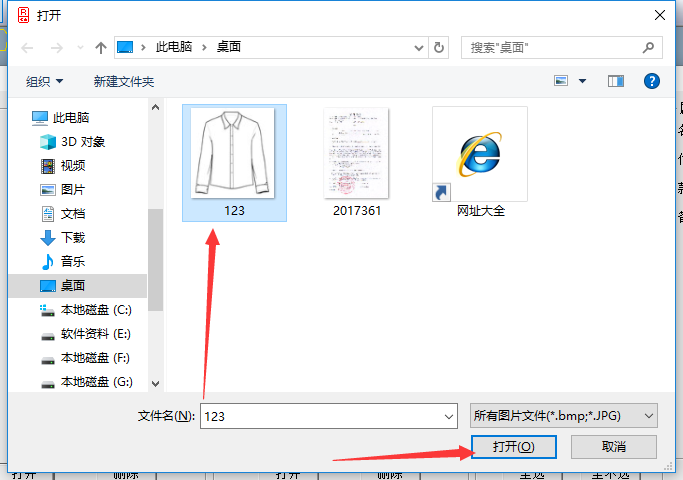Click the Back navigation arrow

tap(24, 47)
